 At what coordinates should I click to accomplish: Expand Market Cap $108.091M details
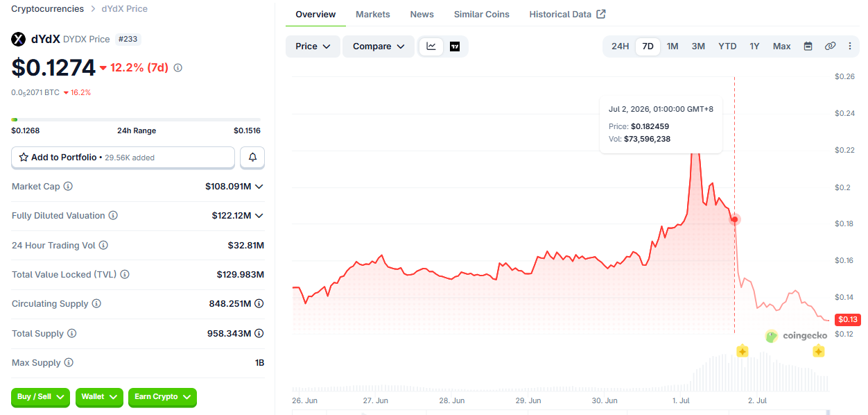tap(259, 187)
